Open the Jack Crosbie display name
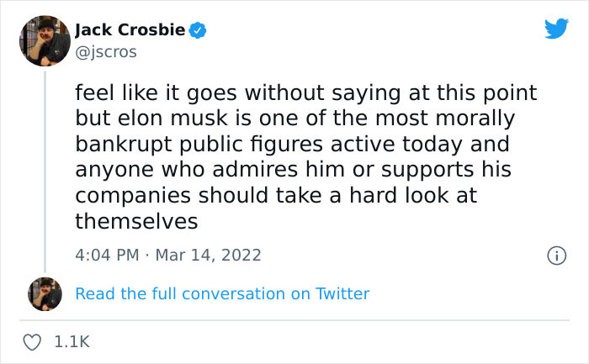 (130, 31)
